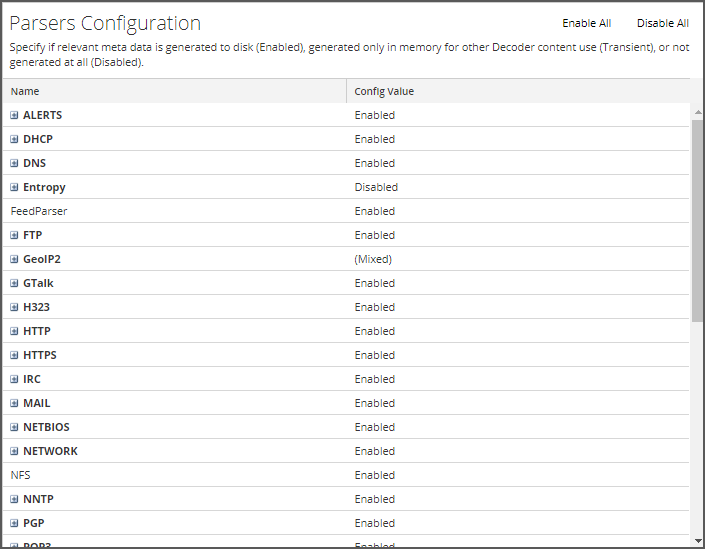Open the Mixed value cell for GeoIP2

coord(373,259)
